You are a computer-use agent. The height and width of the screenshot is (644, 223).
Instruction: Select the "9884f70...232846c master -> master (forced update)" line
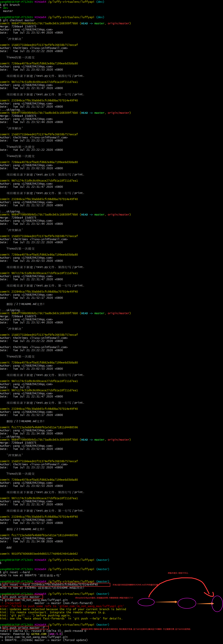(x=44, y=640)
